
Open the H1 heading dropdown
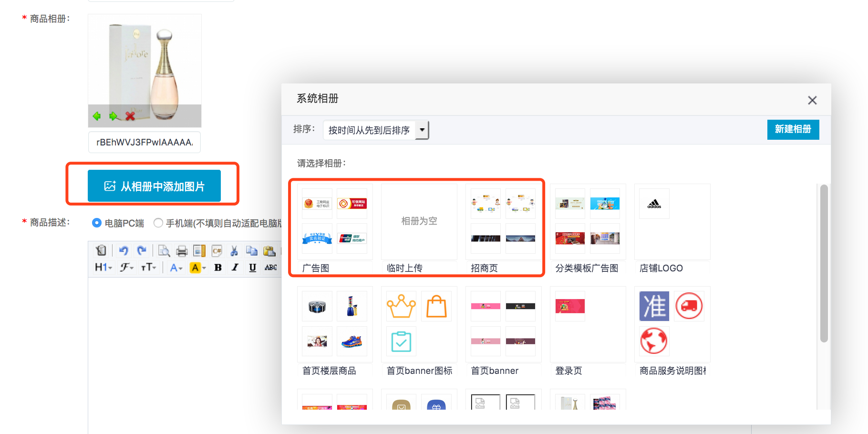[103, 268]
